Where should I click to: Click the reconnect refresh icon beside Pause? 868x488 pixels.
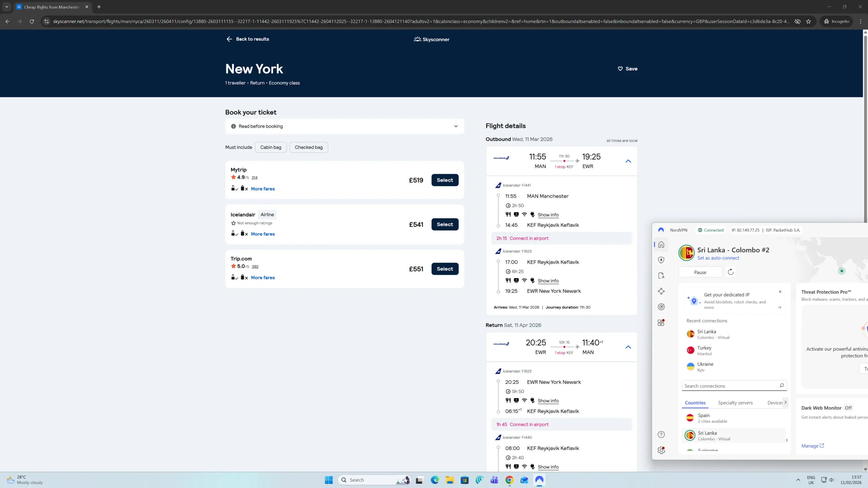click(731, 272)
